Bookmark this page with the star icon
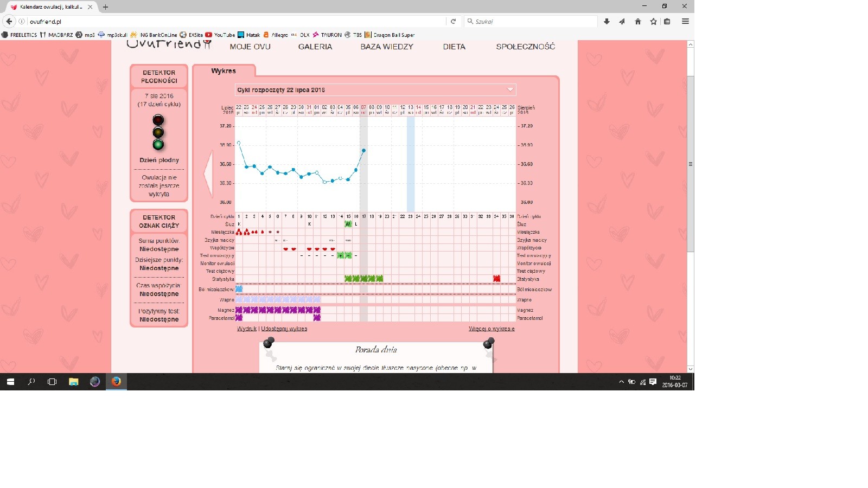868x488 pixels. (654, 21)
